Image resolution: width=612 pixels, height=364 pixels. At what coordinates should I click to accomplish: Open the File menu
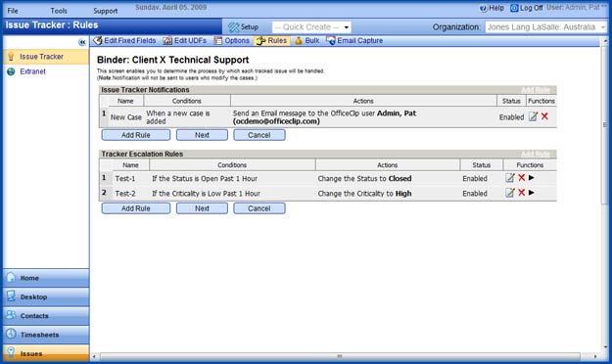pos(13,11)
